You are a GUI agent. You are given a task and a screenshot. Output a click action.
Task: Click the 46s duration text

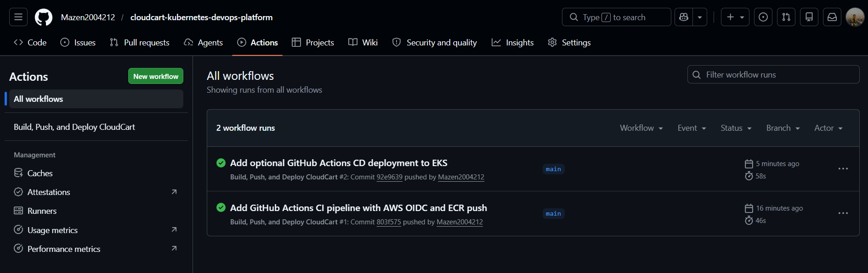(x=761, y=221)
